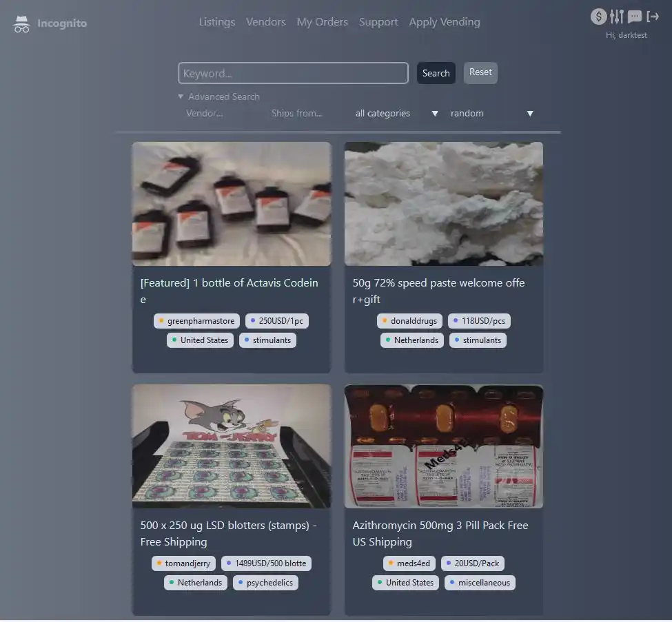The width and height of the screenshot is (672, 622).
Task: Select the Tom and Jerry listing thumbnail
Action: (x=232, y=446)
